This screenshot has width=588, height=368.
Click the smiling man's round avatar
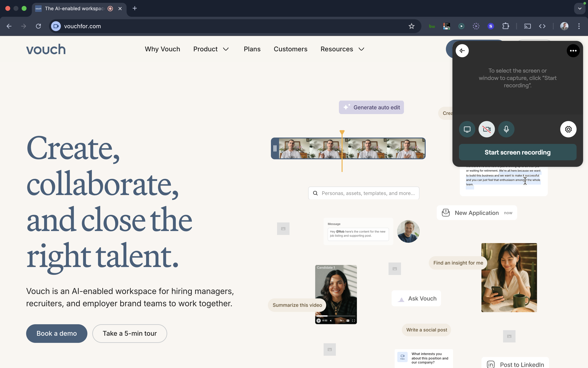click(408, 231)
